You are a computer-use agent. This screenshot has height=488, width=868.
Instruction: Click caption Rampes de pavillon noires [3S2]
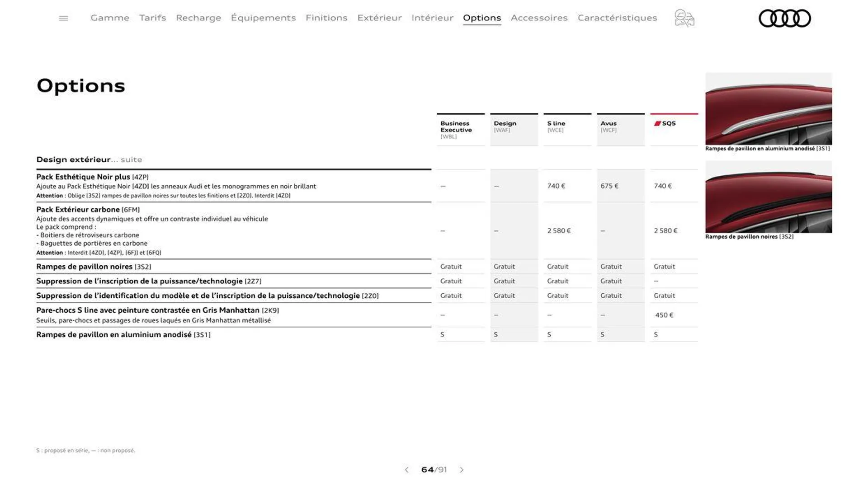[x=749, y=236]
